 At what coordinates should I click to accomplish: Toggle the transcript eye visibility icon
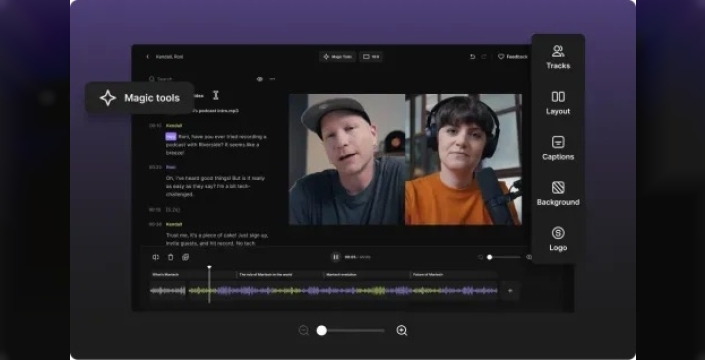click(259, 79)
